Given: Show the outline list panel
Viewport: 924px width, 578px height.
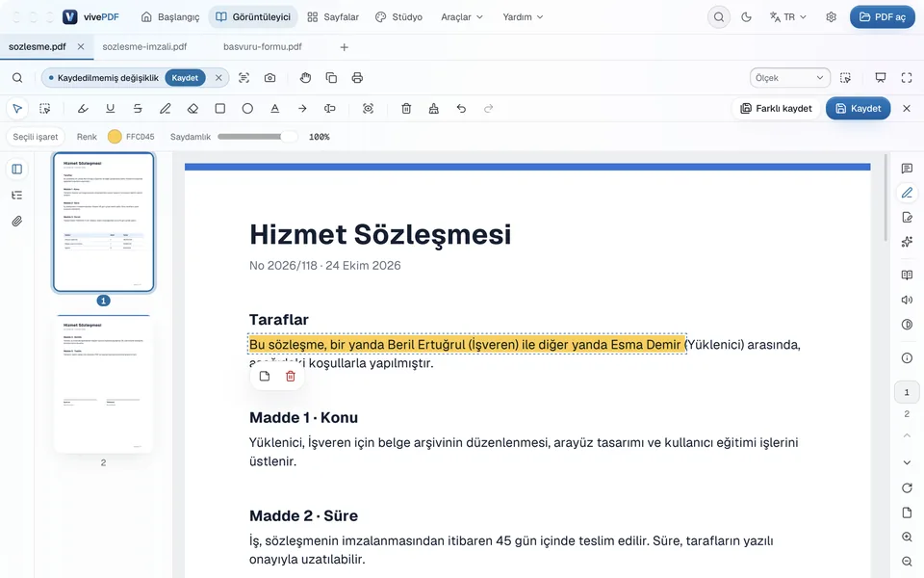Looking at the screenshot, I should click(x=17, y=196).
